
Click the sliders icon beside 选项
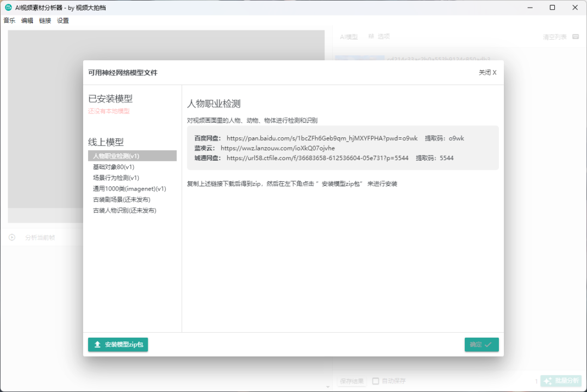coord(371,36)
